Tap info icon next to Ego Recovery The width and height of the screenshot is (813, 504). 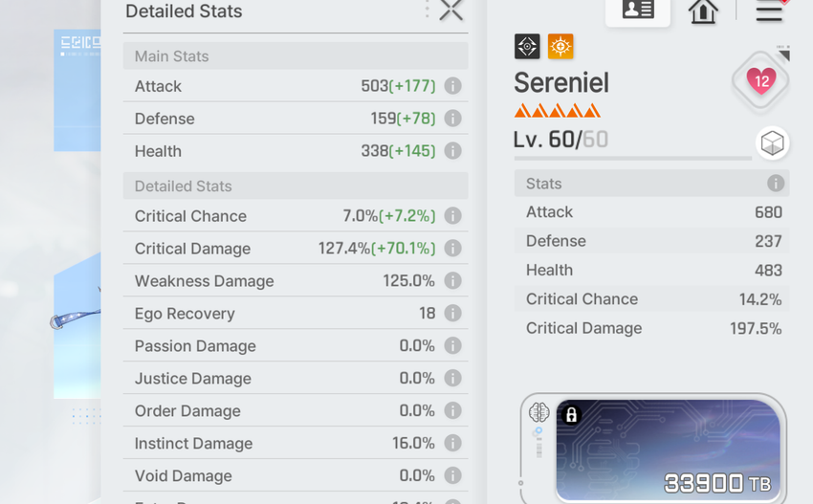pos(452,314)
